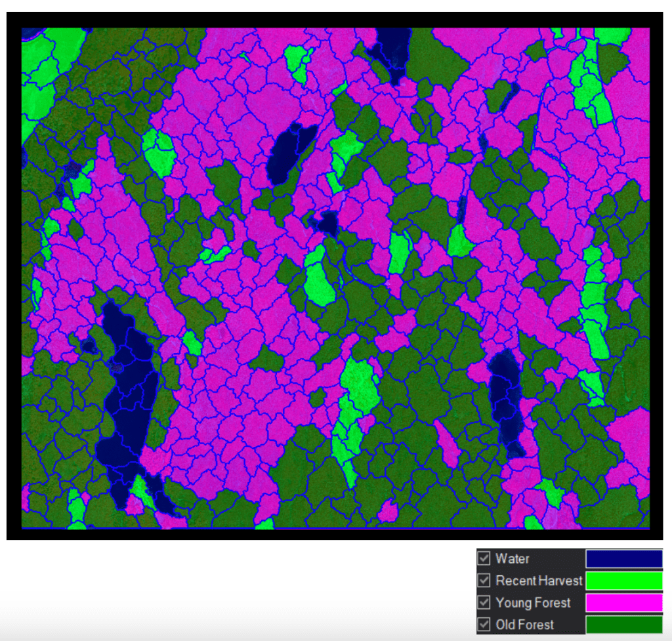Image resolution: width=672 pixels, height=641 pixels.
Task: Disable the Young Forest class checkbox
Action: click(x=484, y=602)
